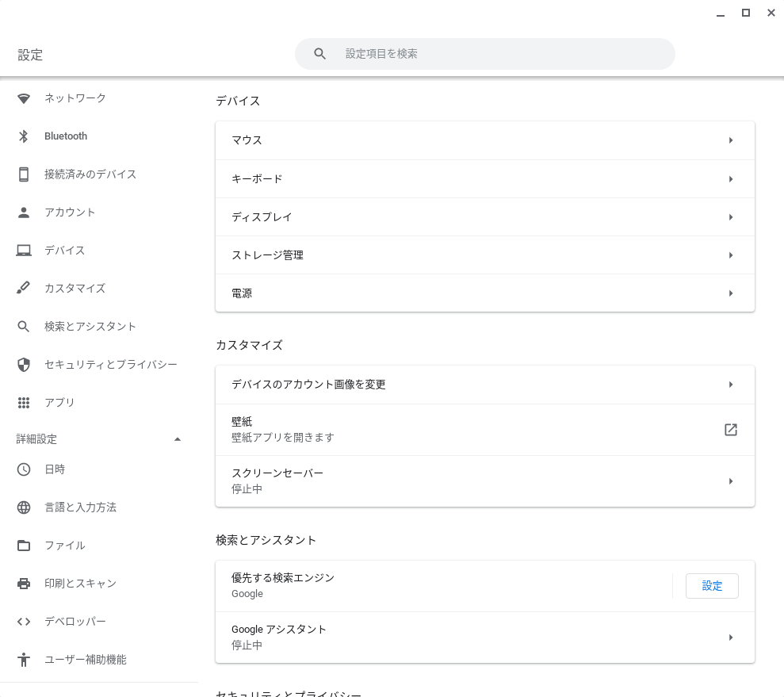Viewport: 784px width, 697px height.
Task: Click the マウス row label
Action: click(x=247, y=140)
